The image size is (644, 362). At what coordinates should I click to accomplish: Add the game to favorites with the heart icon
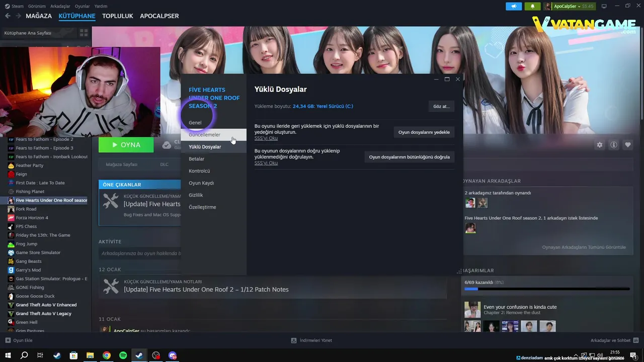click(628, 145)
